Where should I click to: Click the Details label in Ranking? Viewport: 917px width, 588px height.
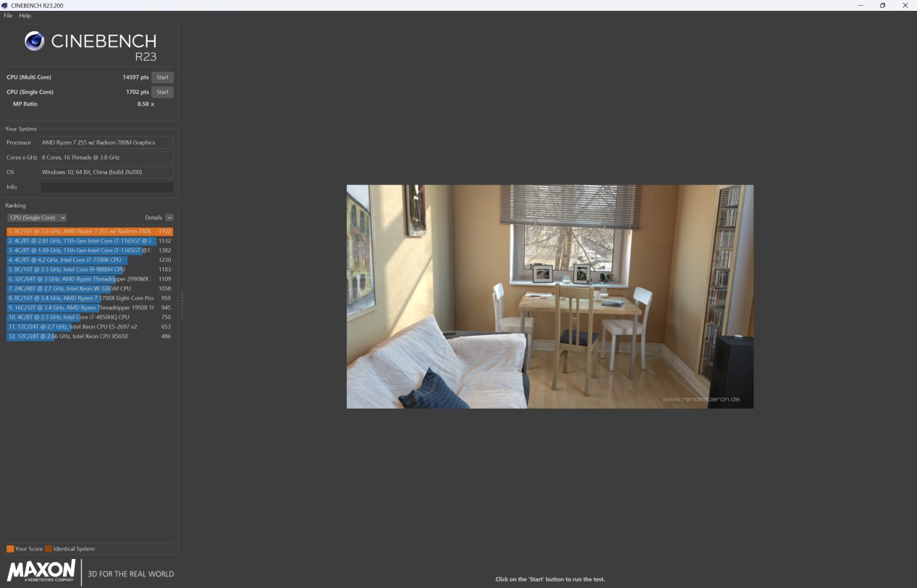point(153,218)
